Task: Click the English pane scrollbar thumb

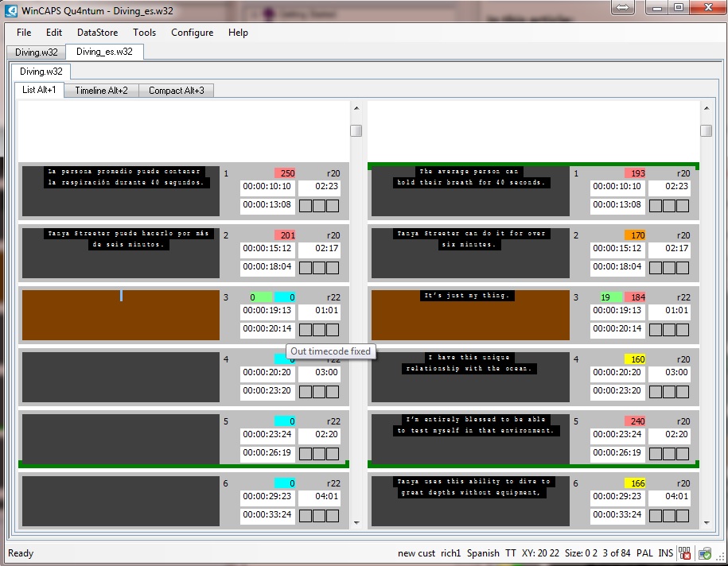Action: [x=707, y=131]
